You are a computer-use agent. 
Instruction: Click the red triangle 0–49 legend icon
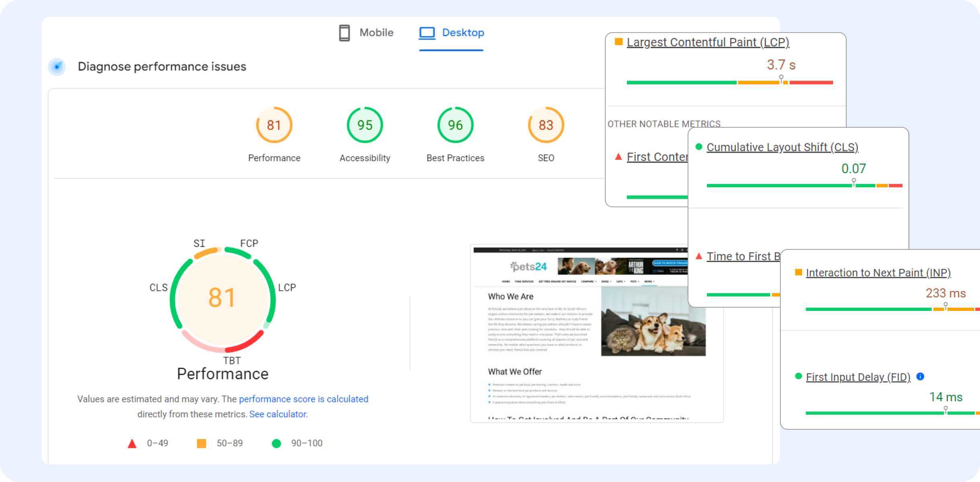pyautogui.click(x=132, y=443)
